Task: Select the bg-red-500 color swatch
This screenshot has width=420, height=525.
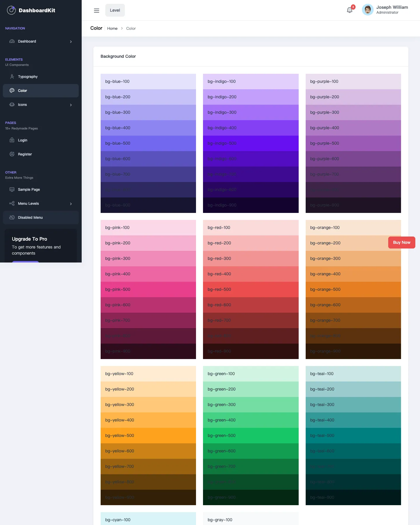Action: (251, 289)
